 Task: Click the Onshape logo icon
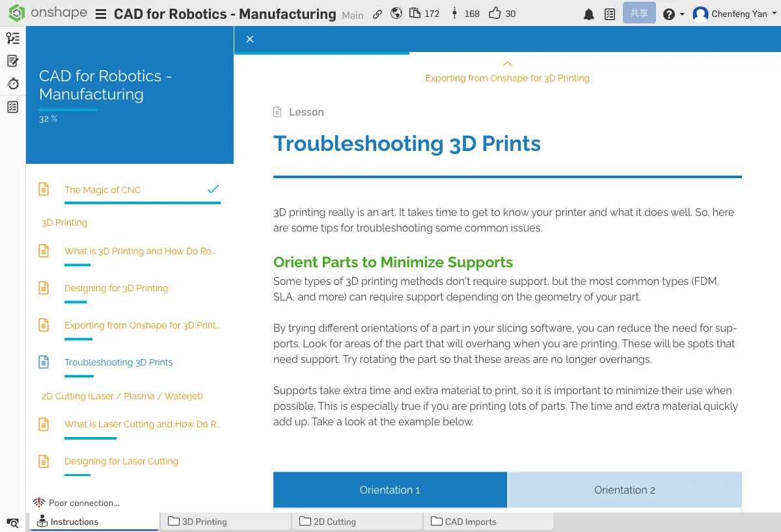click(x=16, y=14)
